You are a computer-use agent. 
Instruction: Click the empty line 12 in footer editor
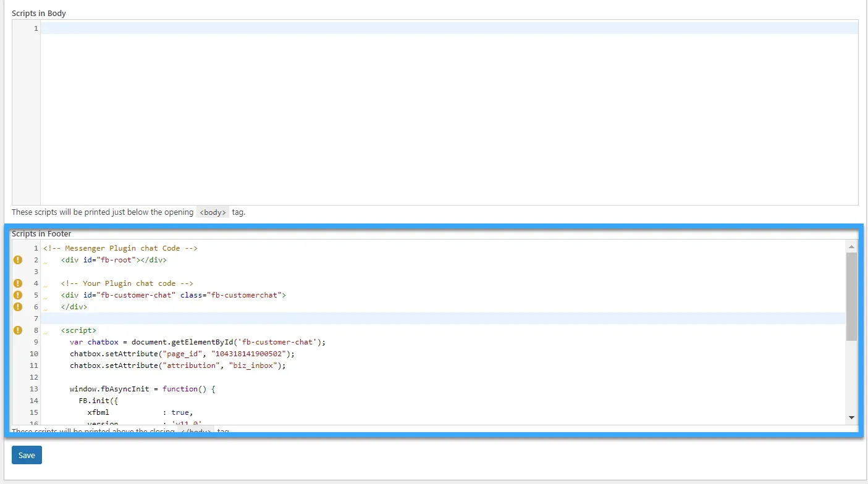tap(443, 377)
